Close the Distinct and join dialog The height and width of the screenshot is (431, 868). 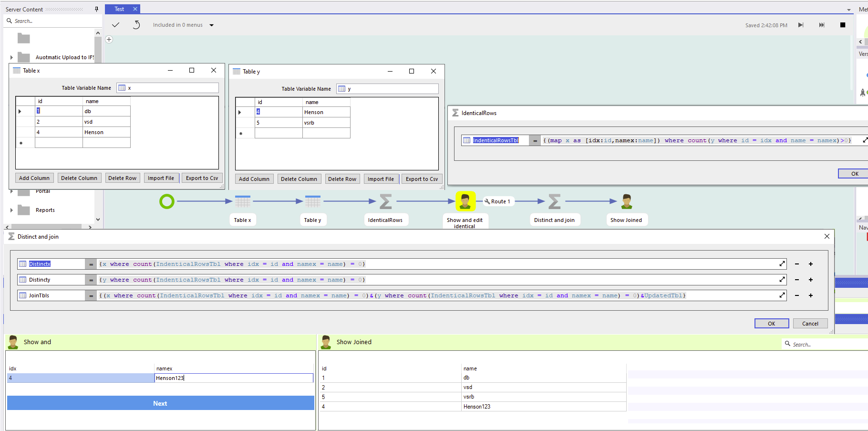827,236
